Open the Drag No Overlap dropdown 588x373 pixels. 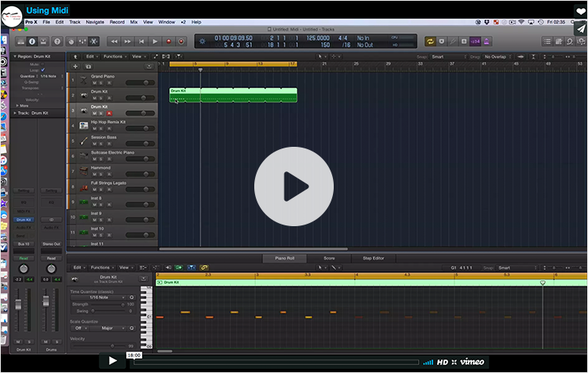click(x=497, y=57)
